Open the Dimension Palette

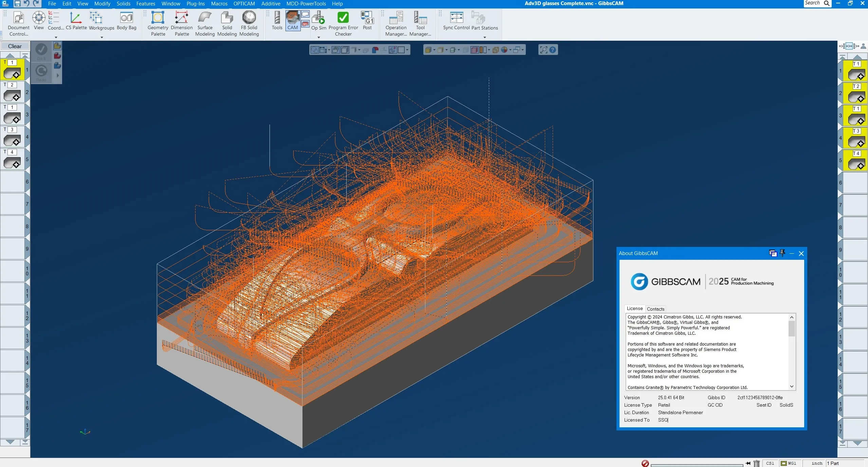tap(182, 24)
